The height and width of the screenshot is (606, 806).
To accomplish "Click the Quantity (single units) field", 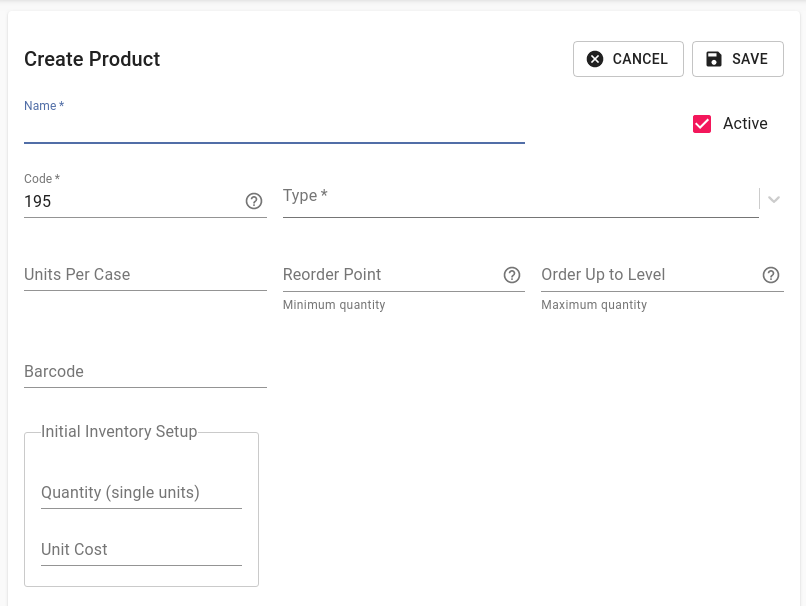I will (141, 493).
